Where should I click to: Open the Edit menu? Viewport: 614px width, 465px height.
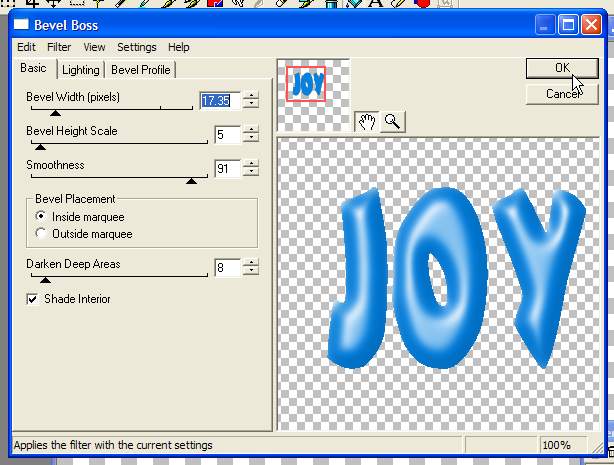coord(26,47)
